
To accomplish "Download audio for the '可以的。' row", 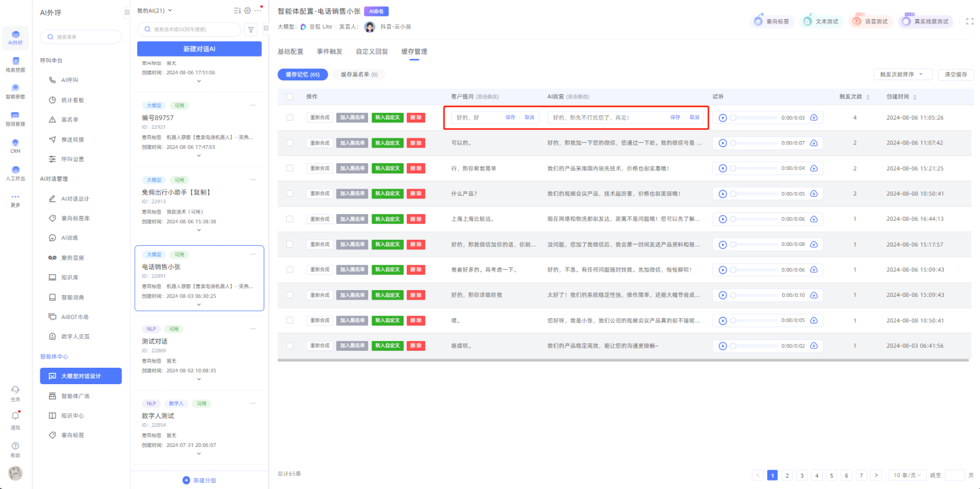I will (x=814, y=143).
